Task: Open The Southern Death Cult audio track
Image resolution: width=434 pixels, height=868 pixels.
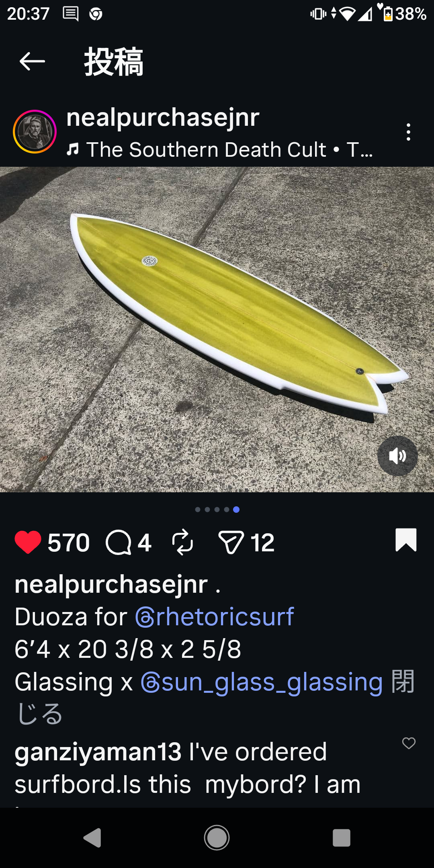Action: [220, 150]
